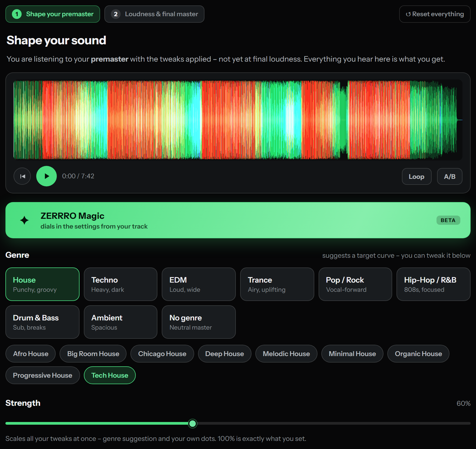Click Reset everything button
The width and height of the screenshot is (476, 449).
pos(435,14)
